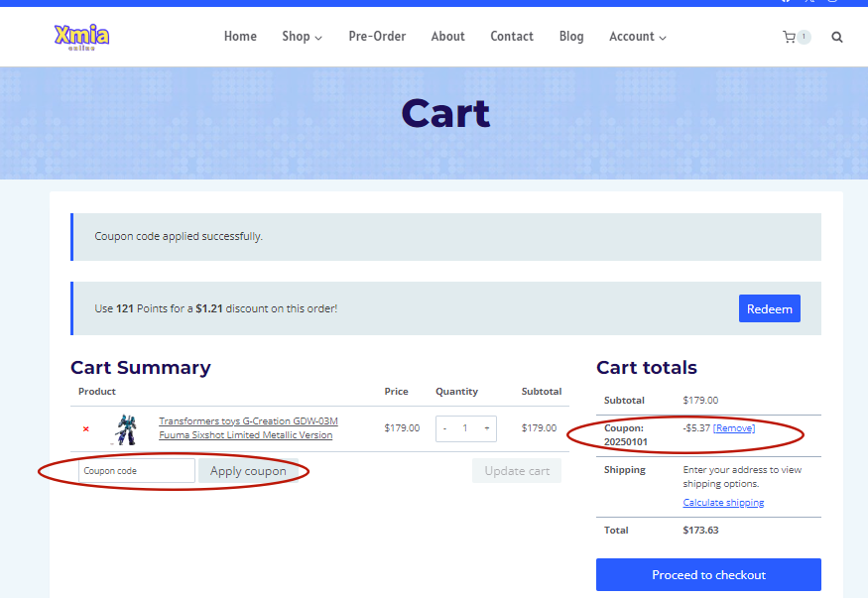This screenshot has width=868, height=598.
Task: Open Calculate shipping link
Action: click(723, 502)
